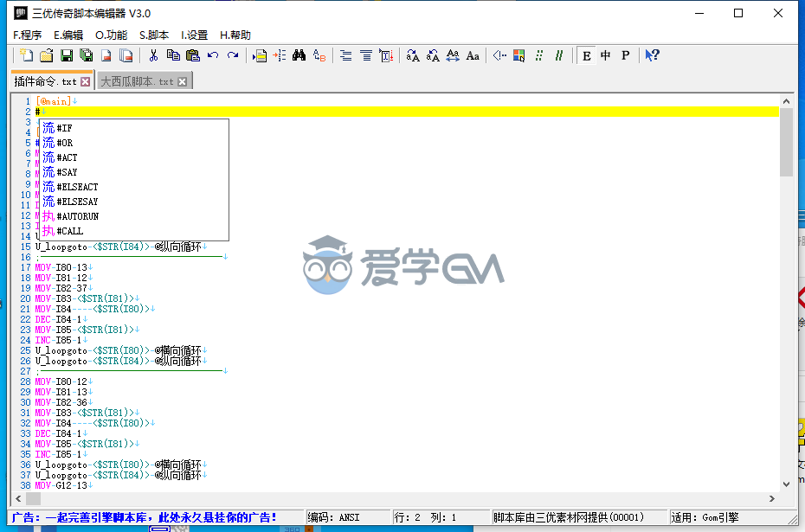Viewport: 805px width, 532px height.
Task: Choose #SAY from the autocomplete list
Action: coord(134,172)
